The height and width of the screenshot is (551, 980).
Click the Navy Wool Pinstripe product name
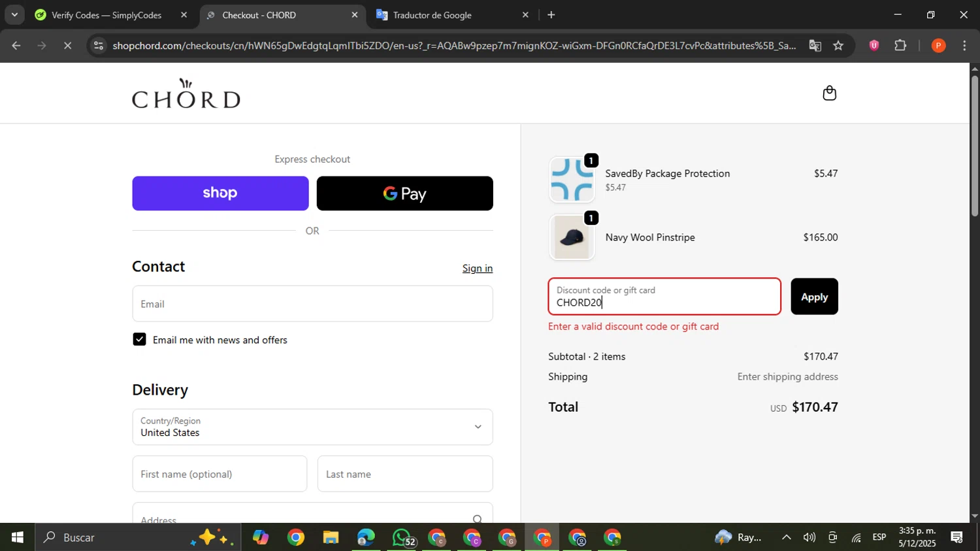[x=650, y=237]
